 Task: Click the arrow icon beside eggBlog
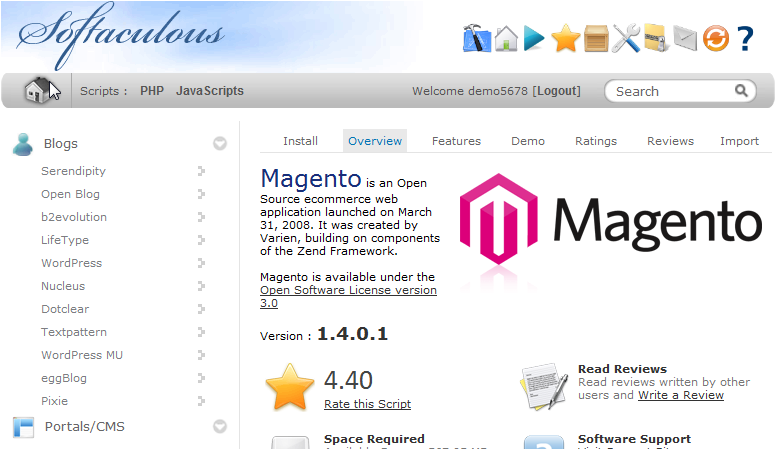[201, 378]
